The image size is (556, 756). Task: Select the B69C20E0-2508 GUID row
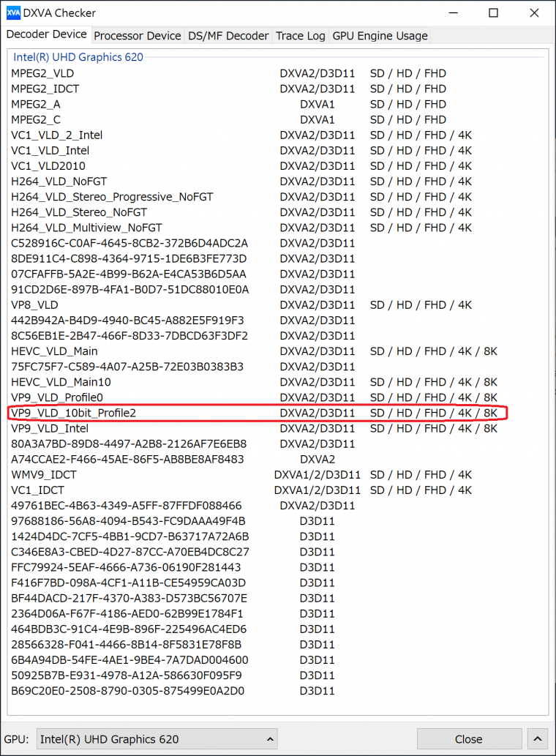pyautogui.click(x=277, y=690)
